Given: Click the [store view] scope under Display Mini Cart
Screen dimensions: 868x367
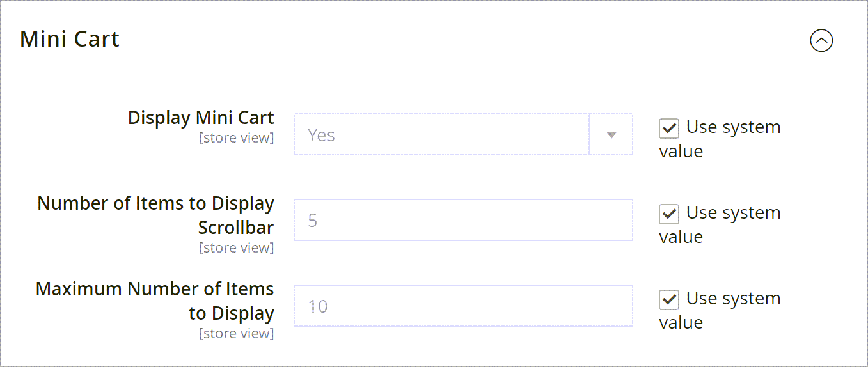Looking at the screenshot, I should pyautogui.click(x=236, y=138).
